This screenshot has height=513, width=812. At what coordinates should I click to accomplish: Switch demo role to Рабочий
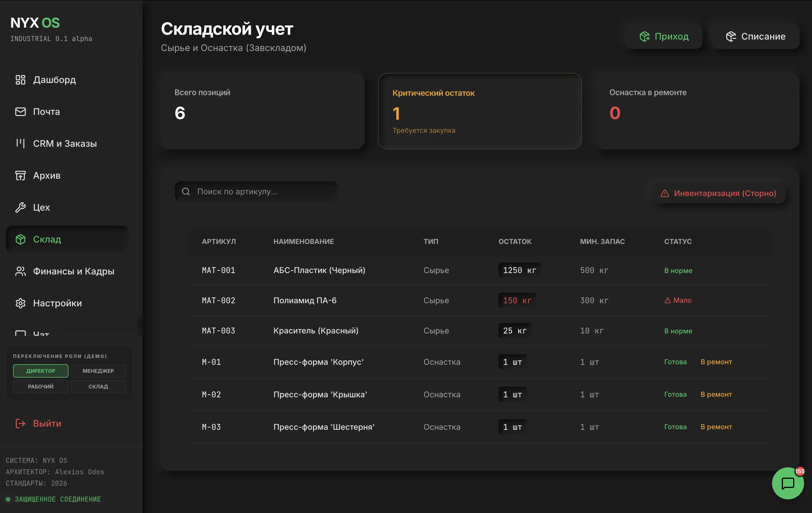[40, 387]
